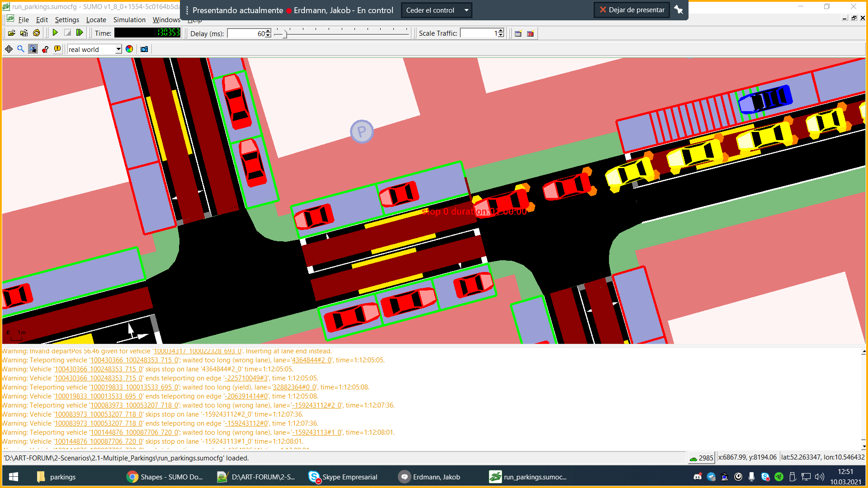Open the view coloring color wheel editor
Viewport: 868px width, 488px height.
coord(129,49)
